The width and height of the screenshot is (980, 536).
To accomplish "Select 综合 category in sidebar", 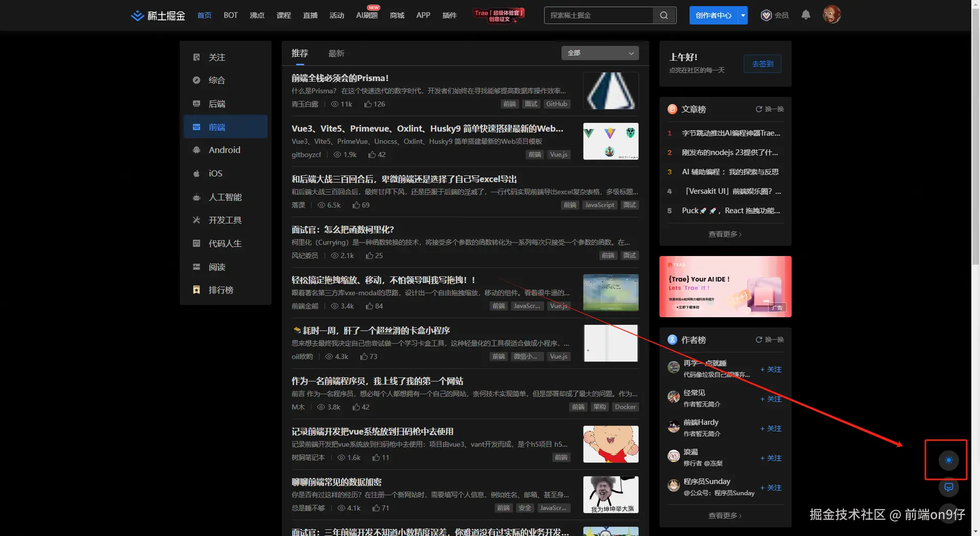I will (225, 80).
